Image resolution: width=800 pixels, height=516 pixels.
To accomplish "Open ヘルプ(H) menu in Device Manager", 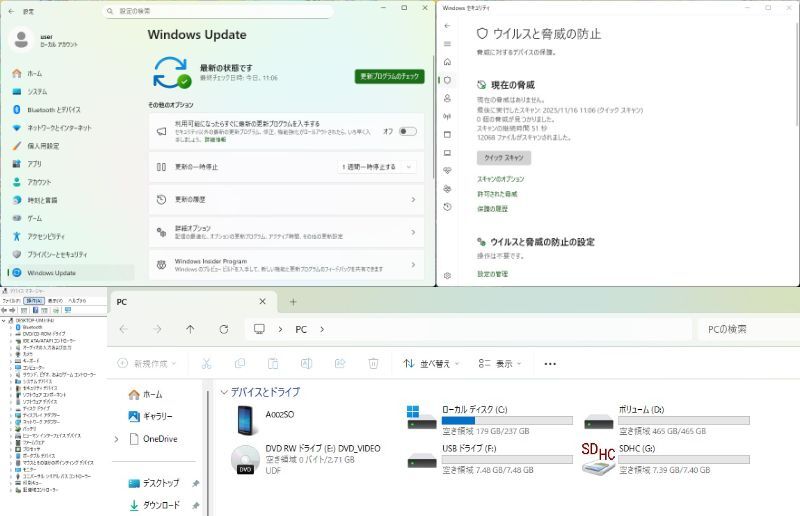I will [x=77, y=301].
